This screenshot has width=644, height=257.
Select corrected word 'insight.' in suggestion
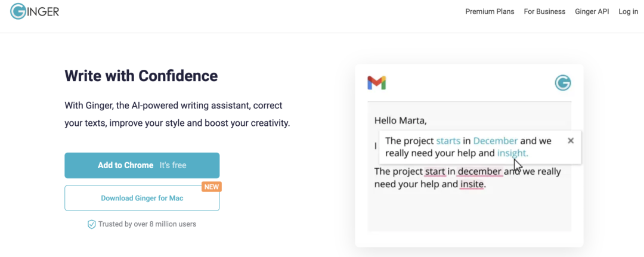click(513, 153)
